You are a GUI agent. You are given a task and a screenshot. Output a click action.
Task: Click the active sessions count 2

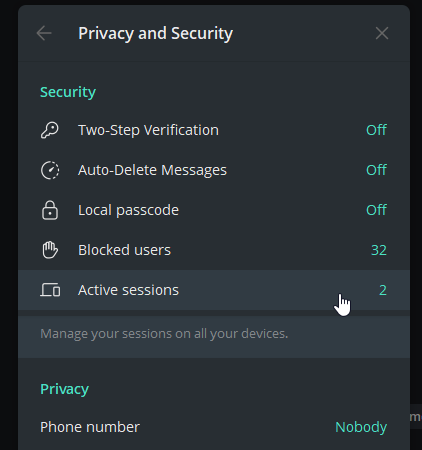tap(383, 290)
